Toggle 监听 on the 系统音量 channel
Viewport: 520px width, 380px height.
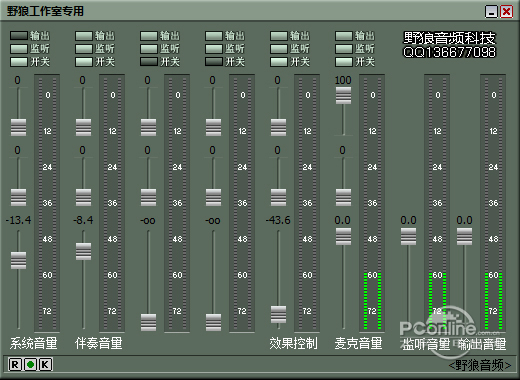click(19, 49)
